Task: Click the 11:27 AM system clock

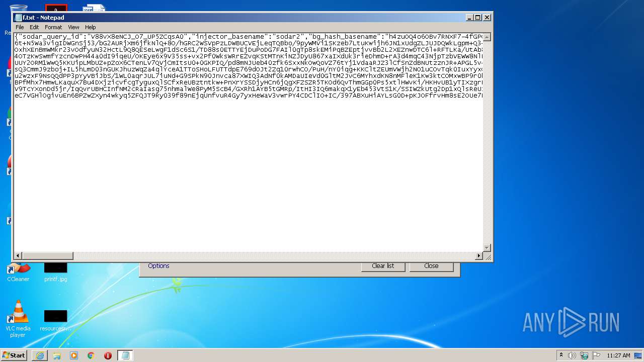Action: point(618,355)
